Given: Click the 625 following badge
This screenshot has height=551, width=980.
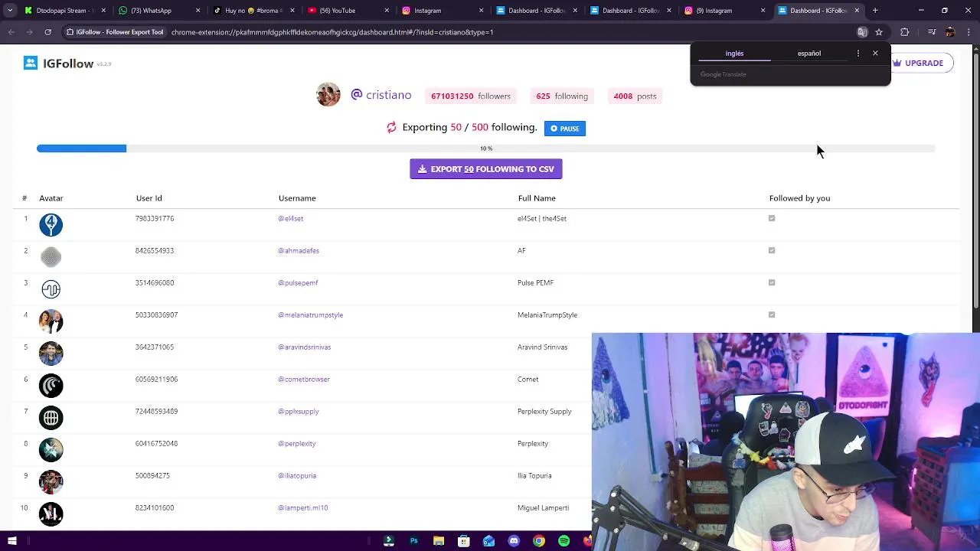Looking at the screenshot, I should tap(562, 96).
